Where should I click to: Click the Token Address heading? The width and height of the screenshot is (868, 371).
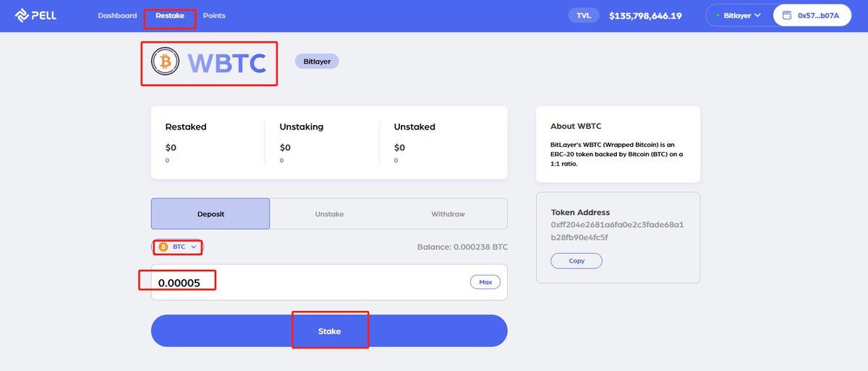pos(580,213)
